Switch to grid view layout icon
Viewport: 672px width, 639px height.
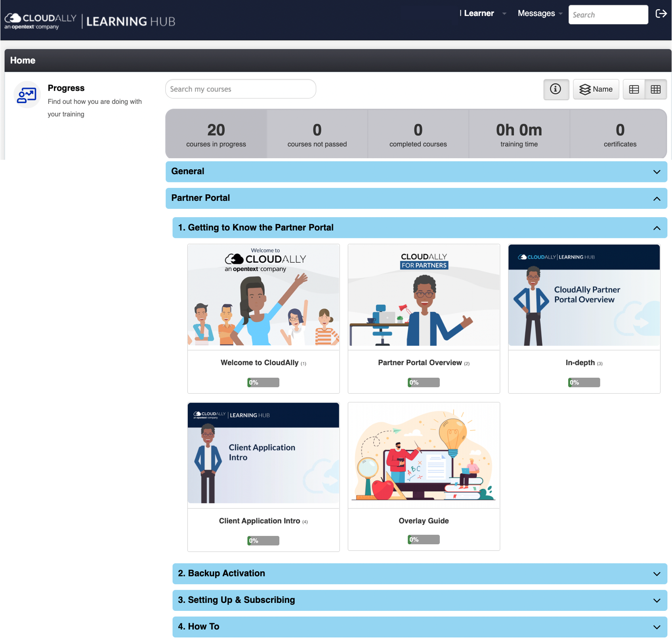click(656, 89)
